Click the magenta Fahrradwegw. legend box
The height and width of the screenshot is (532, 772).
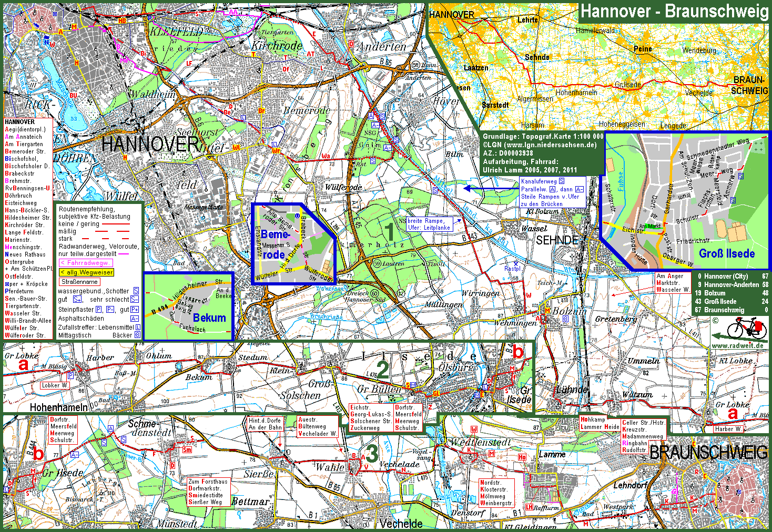pos(86,263)
